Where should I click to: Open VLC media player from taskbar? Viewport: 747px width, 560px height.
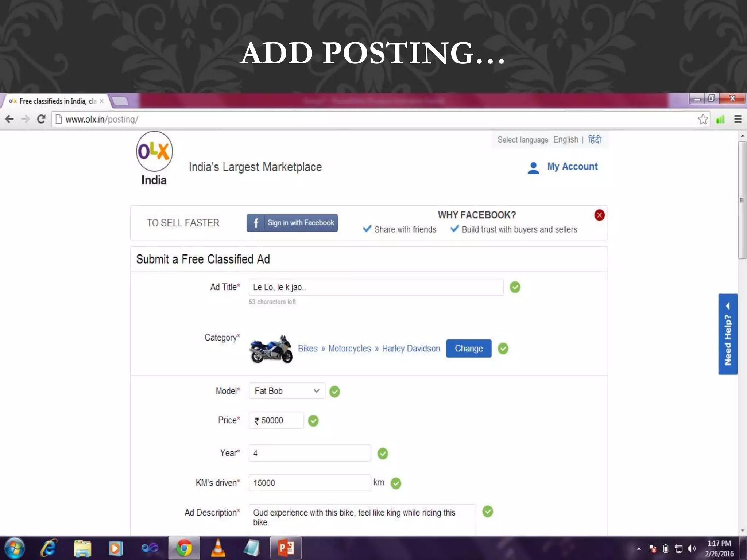pos(218,548)
